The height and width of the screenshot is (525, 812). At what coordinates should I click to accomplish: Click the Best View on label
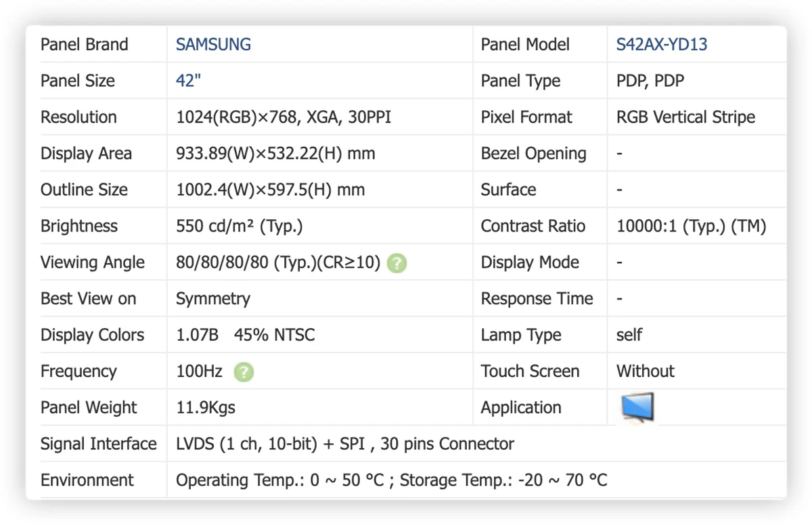click(88, 299)
